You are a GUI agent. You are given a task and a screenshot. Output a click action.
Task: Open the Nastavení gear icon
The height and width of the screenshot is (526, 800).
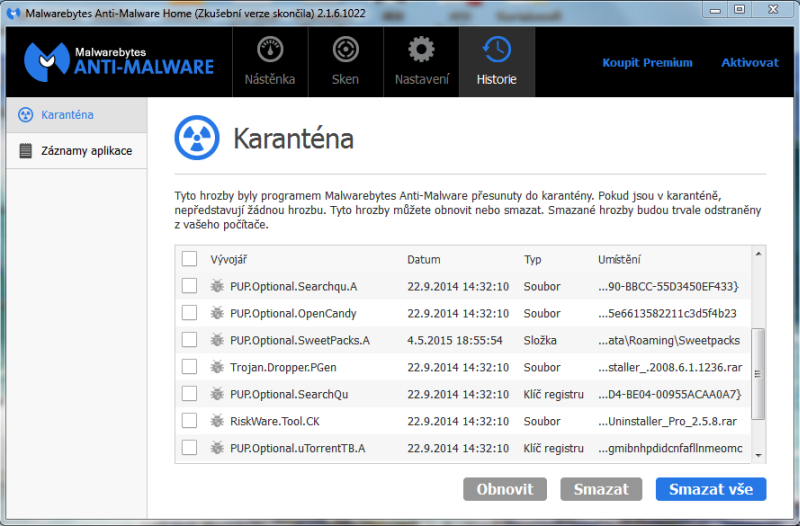(421, 50)
